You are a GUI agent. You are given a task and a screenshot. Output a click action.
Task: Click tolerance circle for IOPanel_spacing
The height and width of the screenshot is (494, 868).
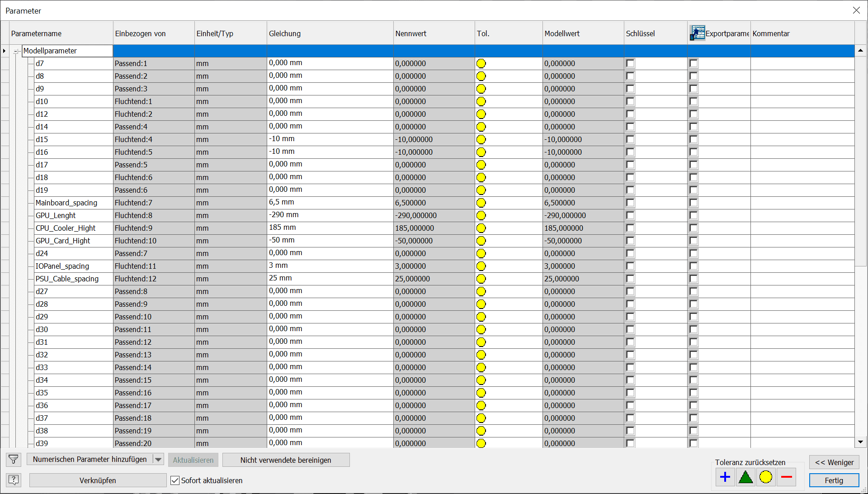pos(481,266)
